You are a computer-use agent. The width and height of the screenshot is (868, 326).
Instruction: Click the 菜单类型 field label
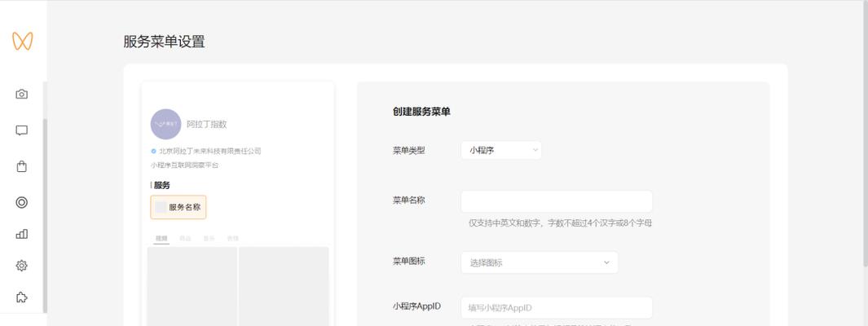[x=408, y=150]
